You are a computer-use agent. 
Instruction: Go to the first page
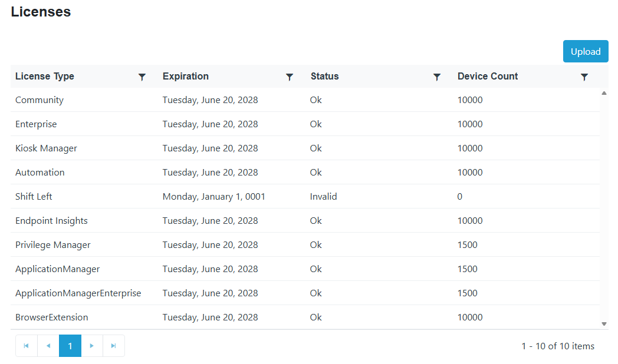point(26,346)
